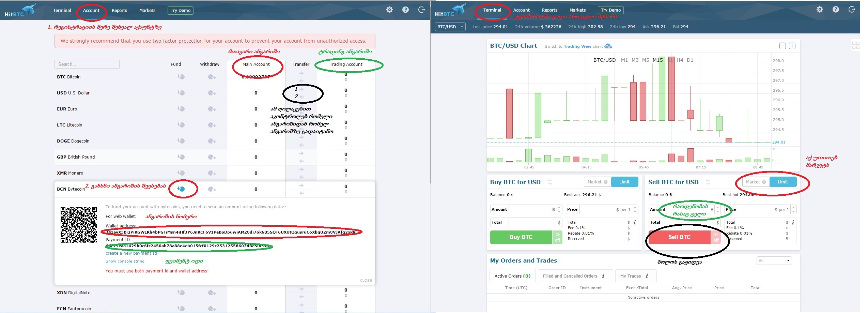Select D1 chart interval

click(x=690, y=60)
